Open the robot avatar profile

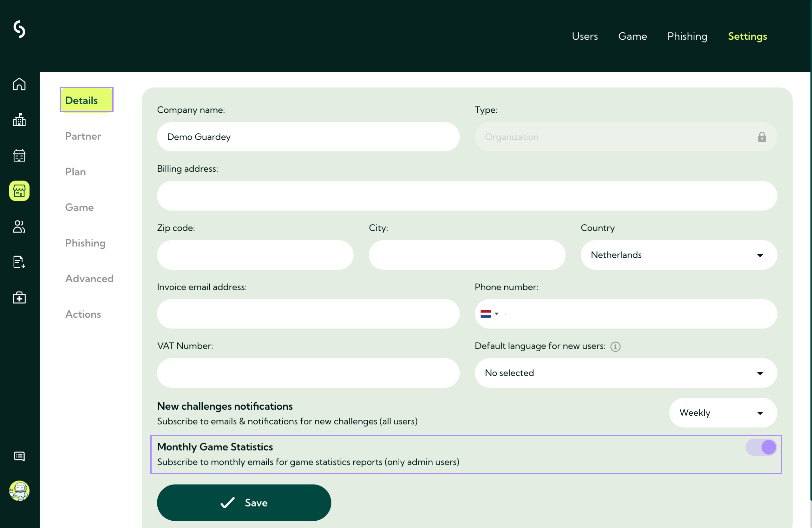click(x=19, y=491)
